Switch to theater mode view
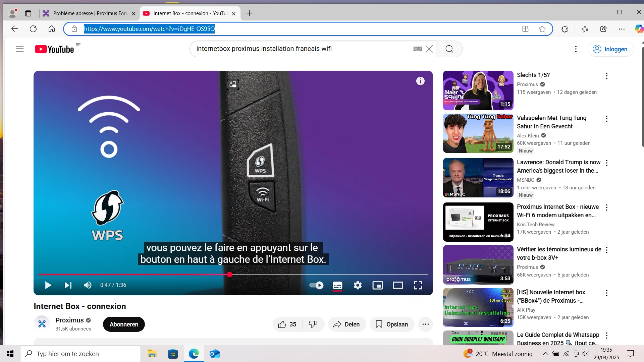644x362 pixels. (x=398, y=285)
